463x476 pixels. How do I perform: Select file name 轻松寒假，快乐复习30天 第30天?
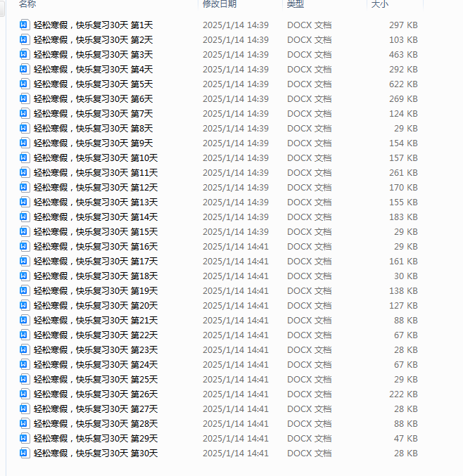(x=96, y=454)
